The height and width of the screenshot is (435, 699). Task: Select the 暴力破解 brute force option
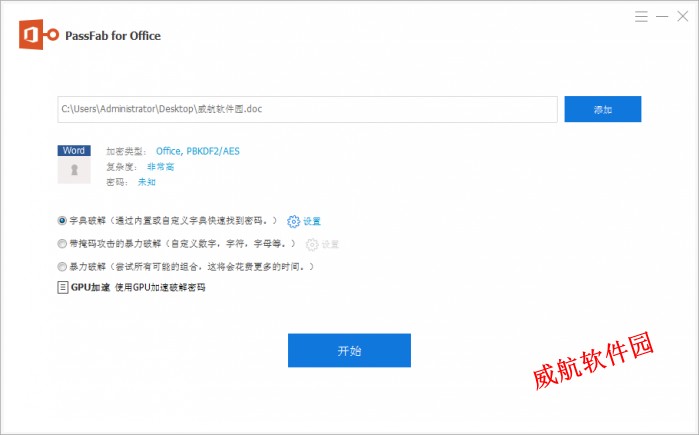point(63,266)
